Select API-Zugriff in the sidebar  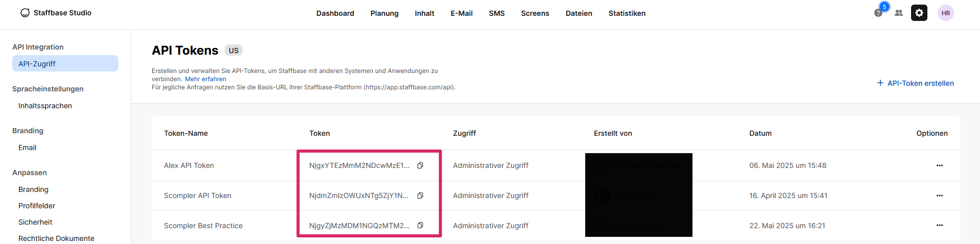(37, 64)
